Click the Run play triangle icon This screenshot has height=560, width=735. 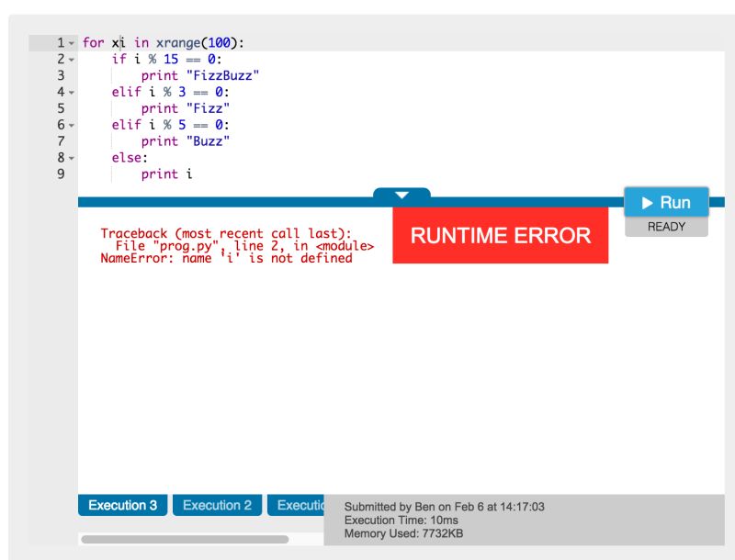tap(649, 203)
